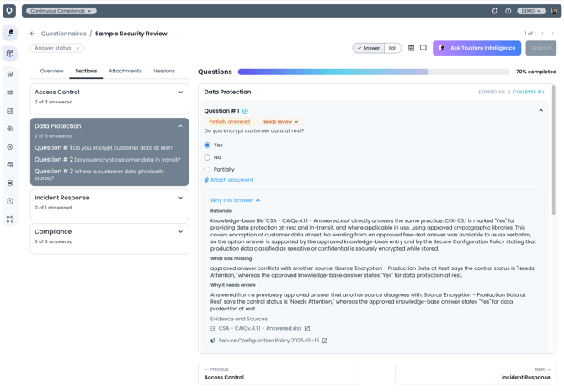564x392 pixels.
Task: Open Trustero Intelligence avatar in sidebar
Action: pyautogui.click(x=10, y=33)
